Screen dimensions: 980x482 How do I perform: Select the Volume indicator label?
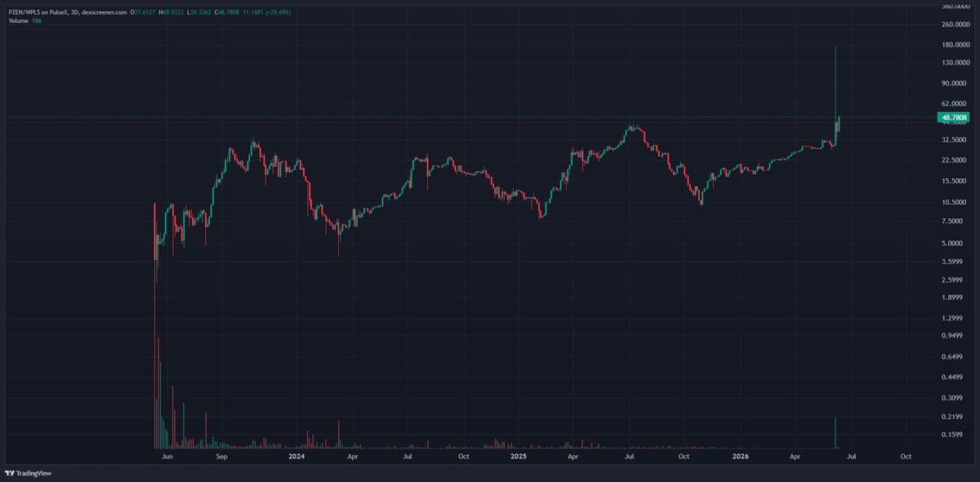pos(18,20)
